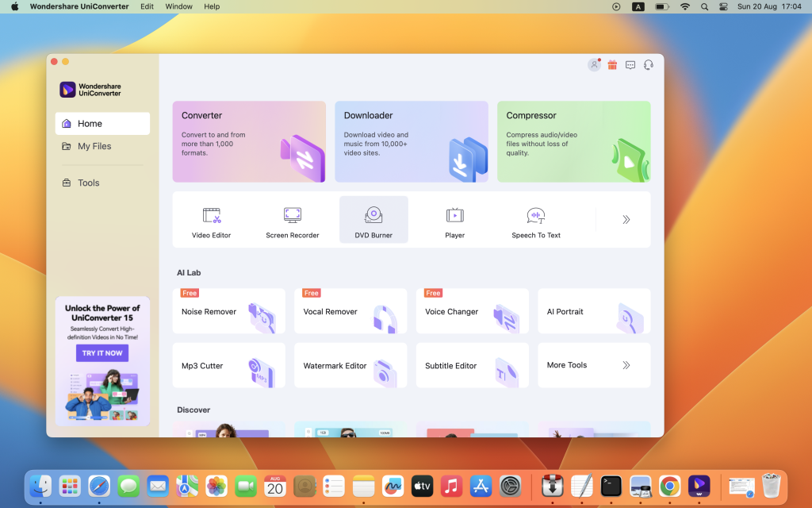Open the feedback message icon
The width and height of the screenshot is (812, 508).
[x=630, y=65]
